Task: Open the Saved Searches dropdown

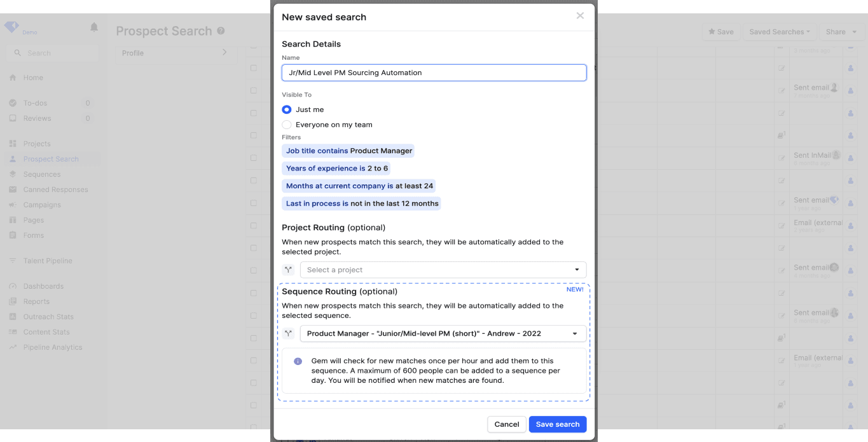Action: (x=780, y=31)
